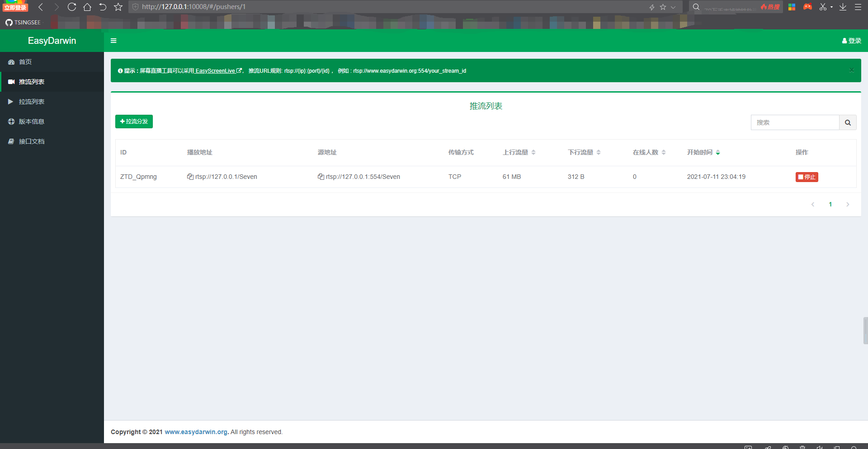Click the search input field

click(795, 122)
